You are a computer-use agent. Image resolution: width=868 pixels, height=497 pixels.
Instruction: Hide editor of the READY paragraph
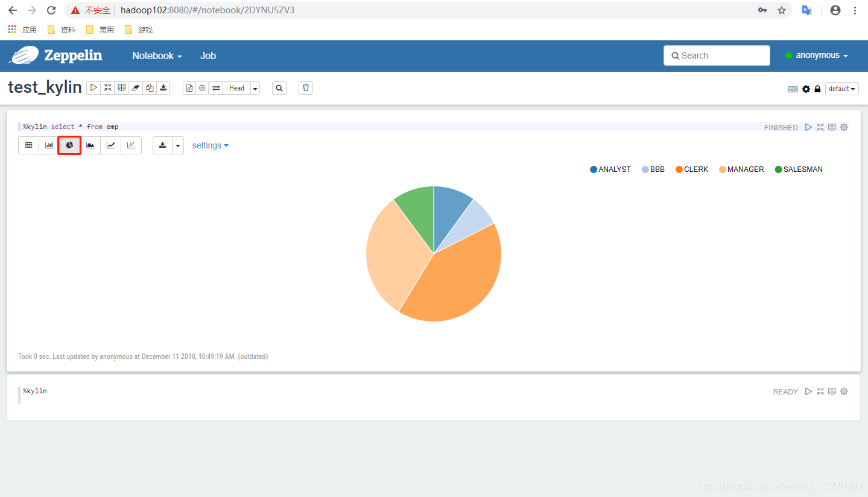pos(820,391)
